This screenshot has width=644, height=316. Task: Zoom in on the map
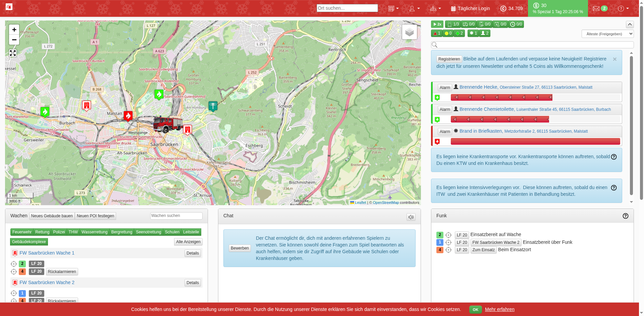tap(14, 30)
